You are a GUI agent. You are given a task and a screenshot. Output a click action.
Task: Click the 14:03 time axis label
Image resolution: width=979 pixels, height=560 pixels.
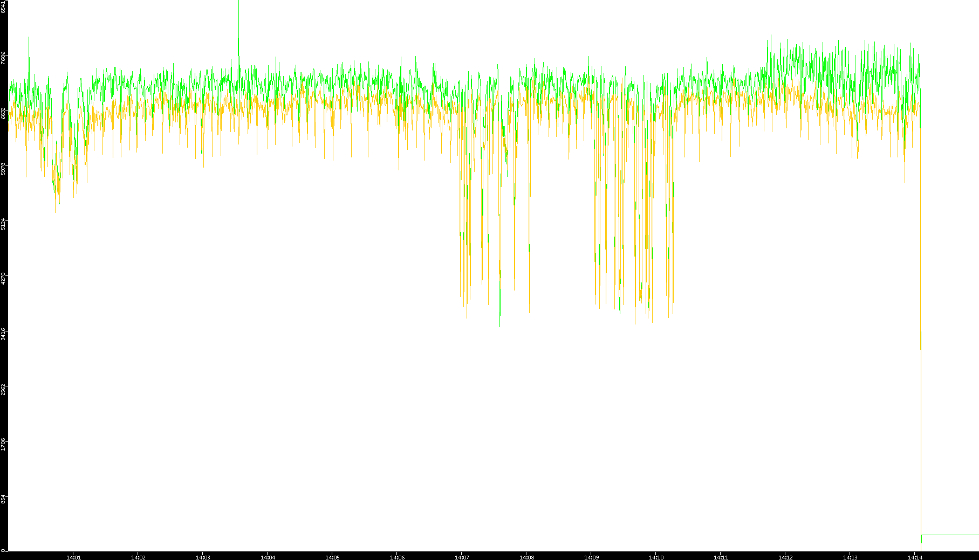pos(203,557)
